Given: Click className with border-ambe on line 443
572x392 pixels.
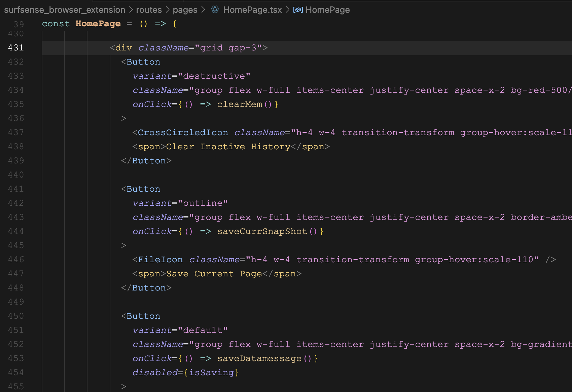Looking at the screenshot, I should (x=352, y=217).
